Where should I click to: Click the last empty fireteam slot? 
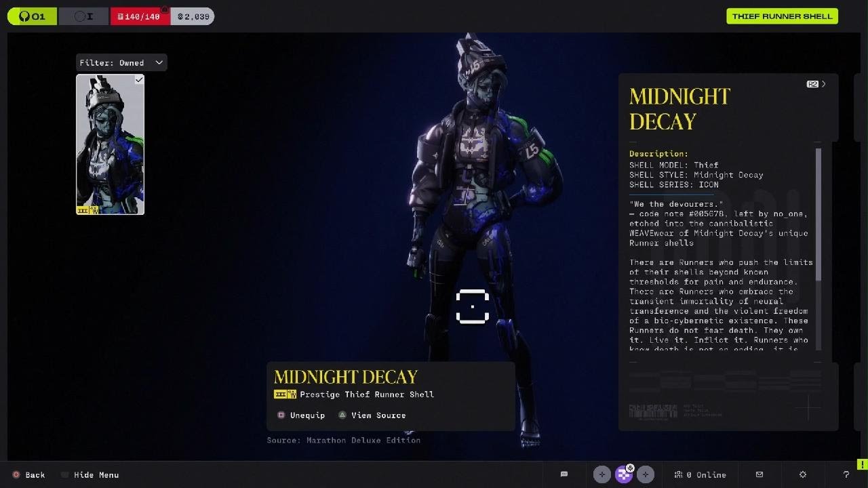646,474
